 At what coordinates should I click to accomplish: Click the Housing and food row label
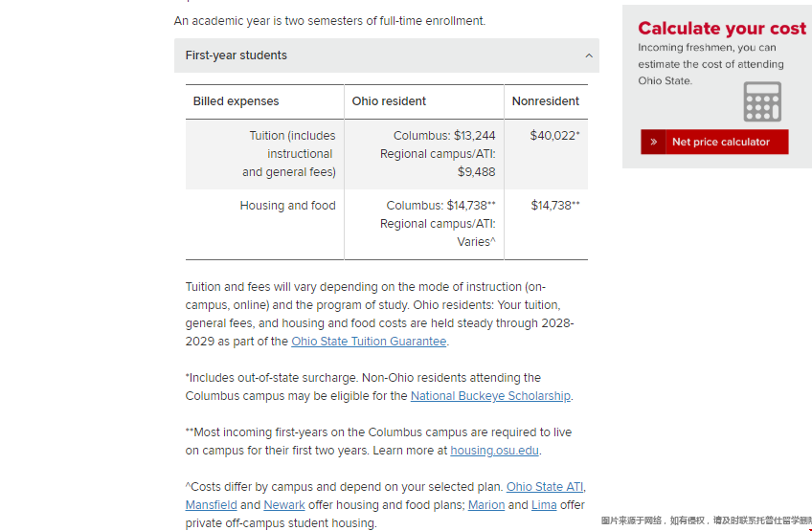click(x=287, y=206)
